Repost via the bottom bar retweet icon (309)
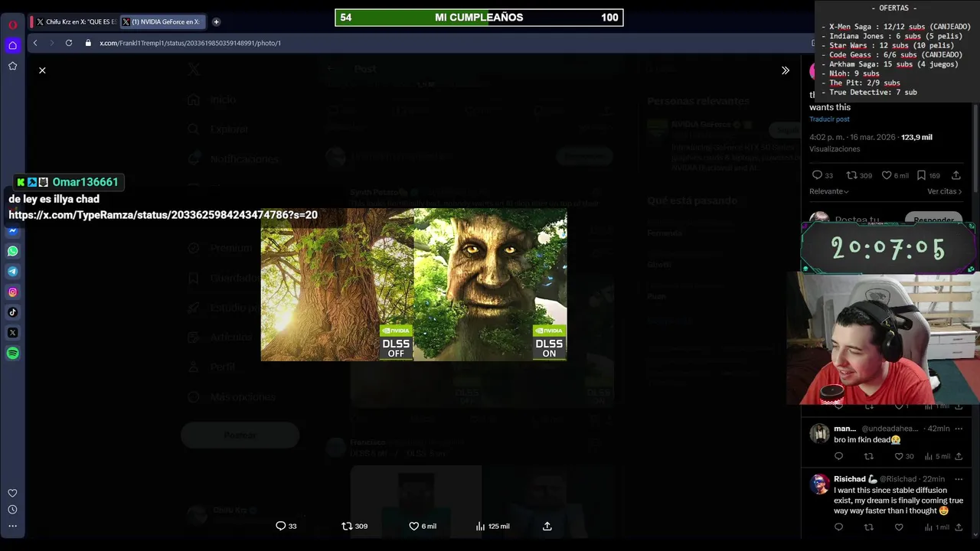 tap(354, 527)
